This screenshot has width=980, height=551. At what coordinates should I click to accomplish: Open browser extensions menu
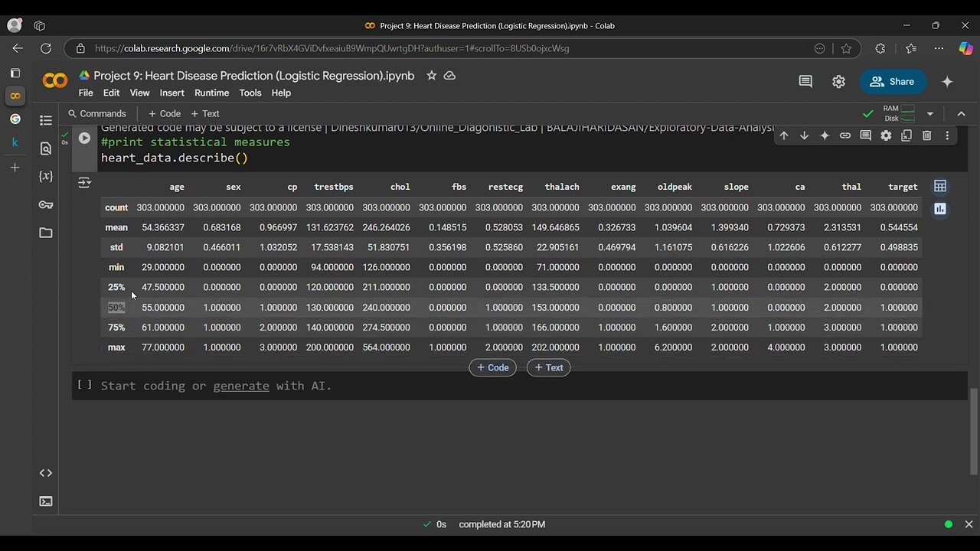880,48
